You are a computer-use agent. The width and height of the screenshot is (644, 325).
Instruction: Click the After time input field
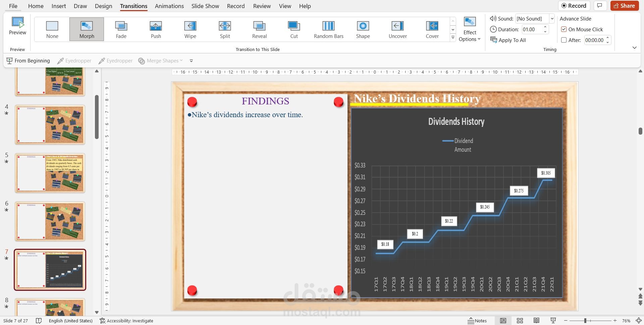[x=594, y=40]
